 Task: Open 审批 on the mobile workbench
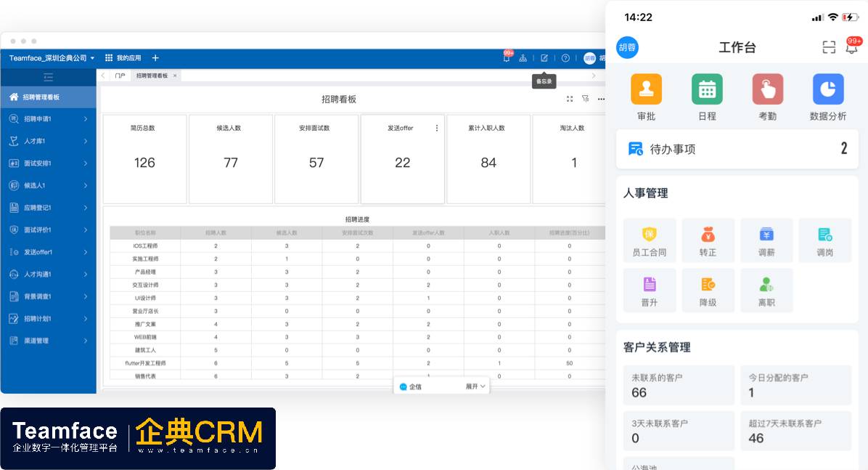pos(646,89)
